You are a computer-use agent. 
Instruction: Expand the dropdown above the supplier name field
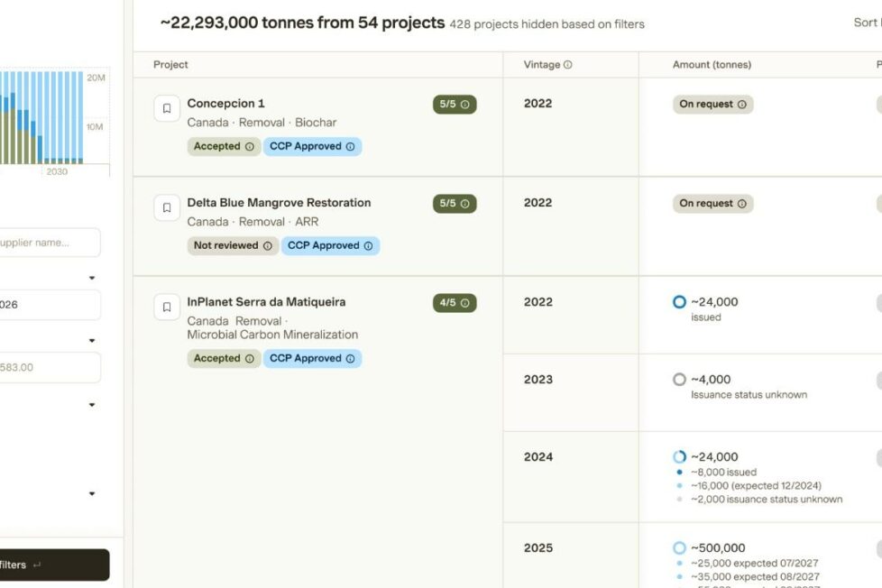pyautogui.click(x=92, y=278)
